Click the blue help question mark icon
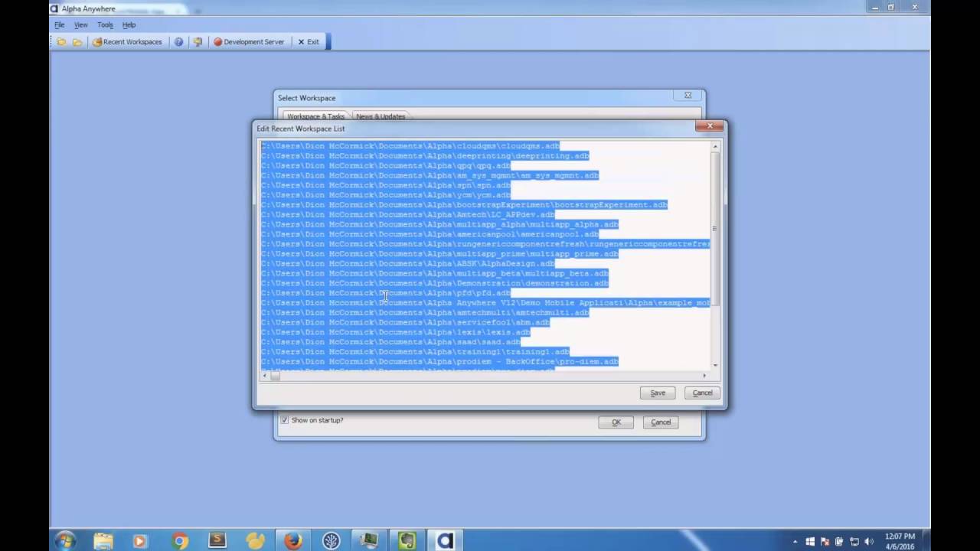This screenshot has height=551, width=980. [178, 42]
